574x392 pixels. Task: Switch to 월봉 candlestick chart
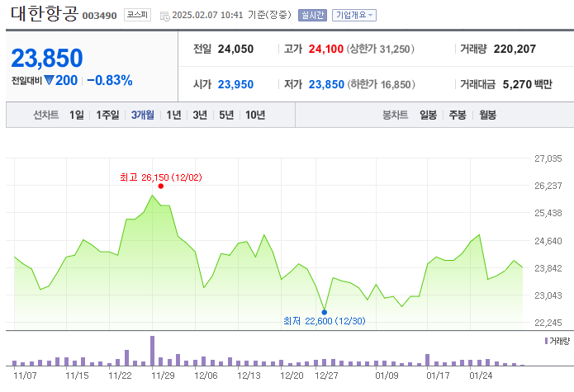[487, 116]
